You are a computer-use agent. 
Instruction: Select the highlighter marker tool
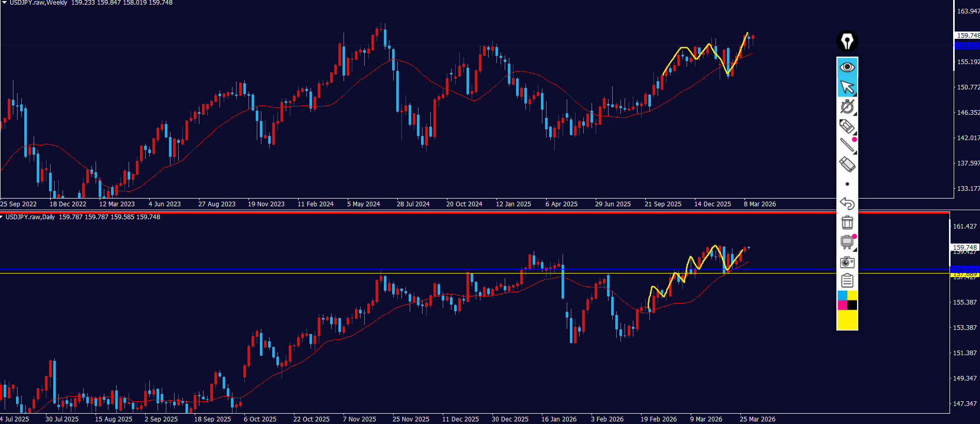(x=847, y=126)
